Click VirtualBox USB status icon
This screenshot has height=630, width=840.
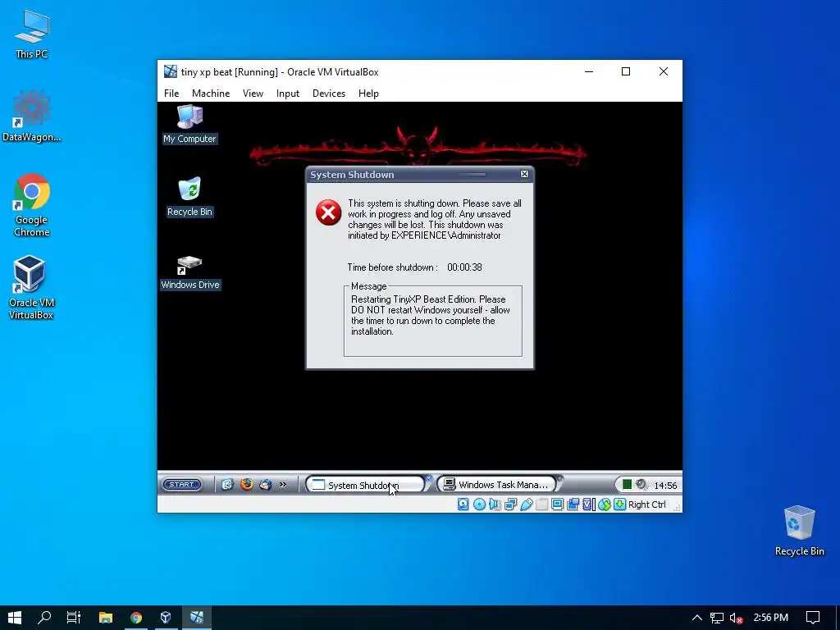tap(526, 504)
